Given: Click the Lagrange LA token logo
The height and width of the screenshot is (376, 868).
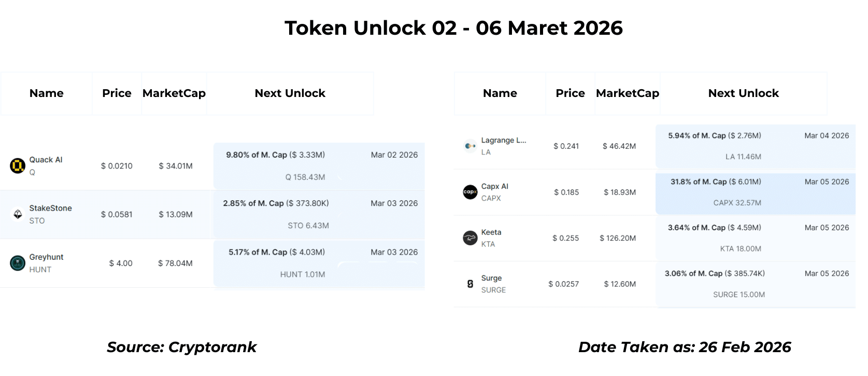Looking at the screenshot, I should pos(470,146).
